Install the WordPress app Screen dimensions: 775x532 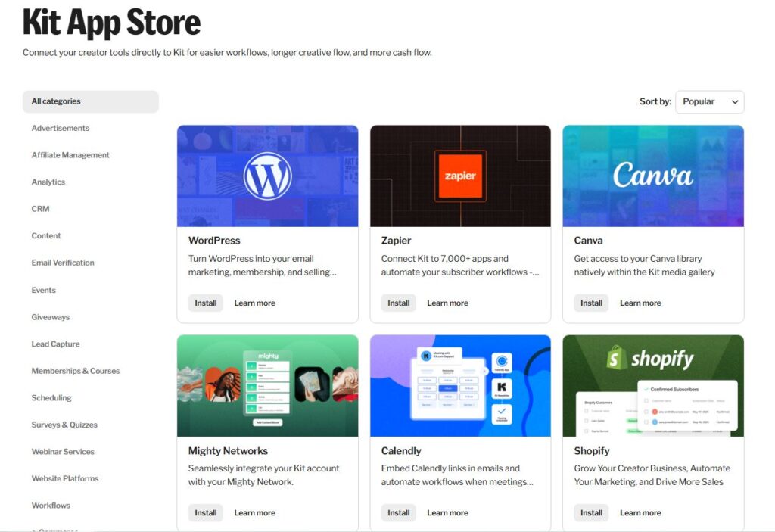coord(206,303)
